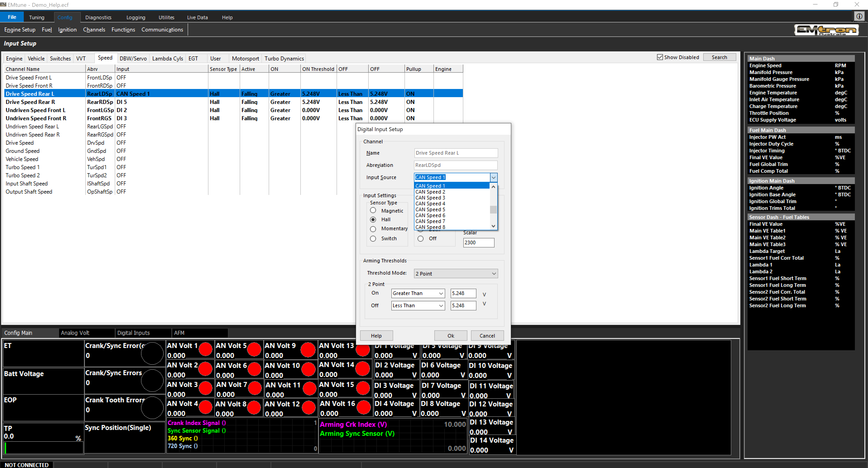This screenshot has height=468, width=868.
Task: Open the Engine Setup submenu
Action: click(x=19, y=30)
